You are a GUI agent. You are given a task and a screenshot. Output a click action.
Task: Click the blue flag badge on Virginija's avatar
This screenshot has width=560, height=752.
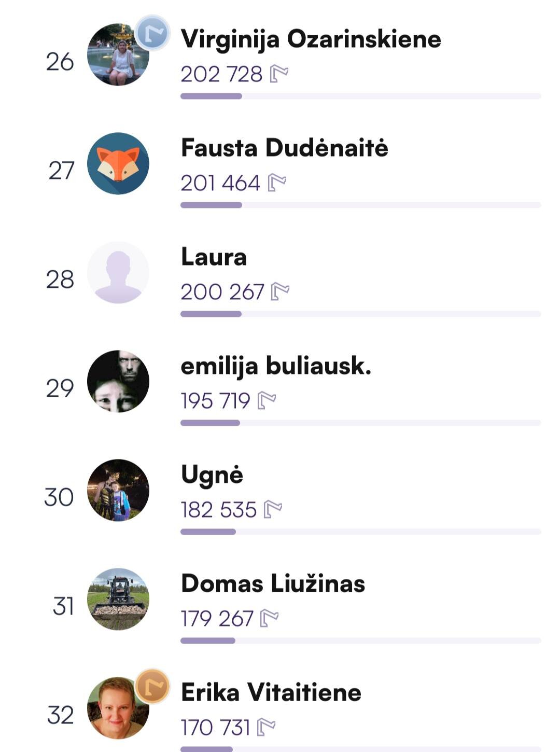tap(152, 33)
